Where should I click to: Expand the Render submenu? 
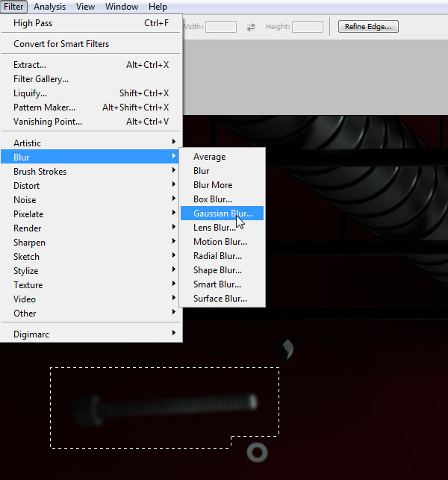click(x=91, y=228)
